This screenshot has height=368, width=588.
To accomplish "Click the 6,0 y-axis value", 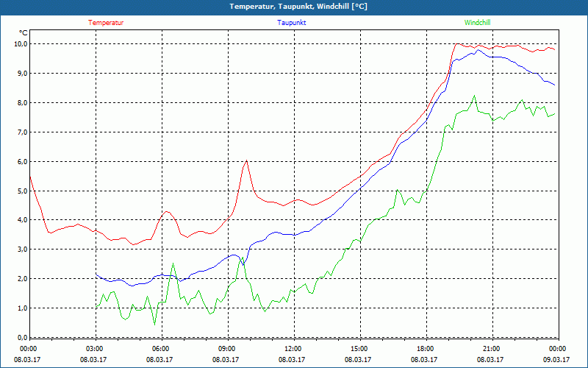I will point(22,161).
